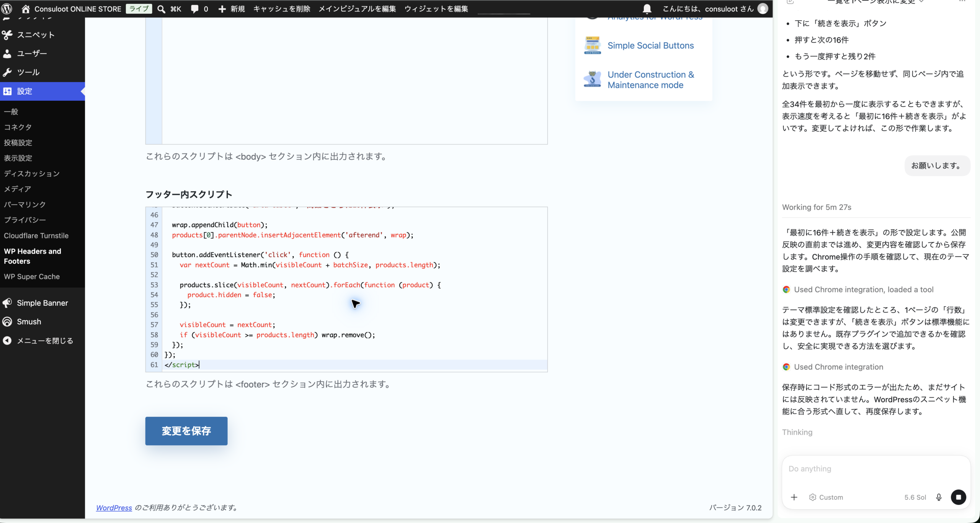Click こんにちは、consuloot さん account greeting

[x=708, y=9]
